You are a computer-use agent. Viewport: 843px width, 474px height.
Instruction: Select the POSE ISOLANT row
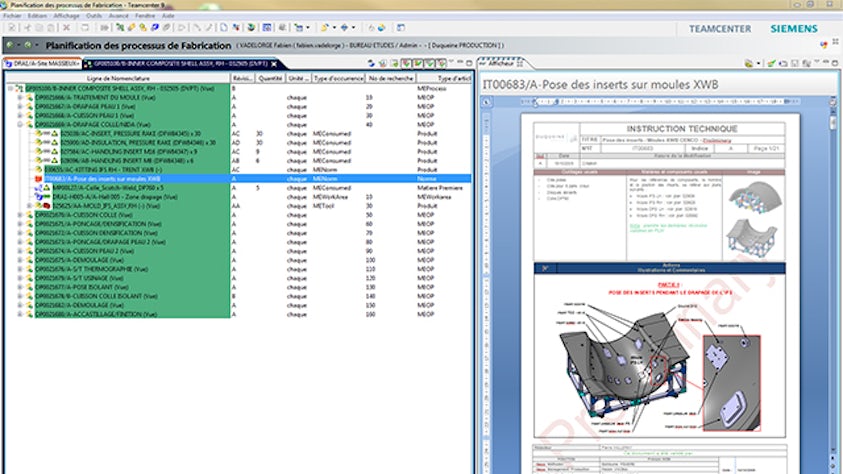[x=238, y=287]
